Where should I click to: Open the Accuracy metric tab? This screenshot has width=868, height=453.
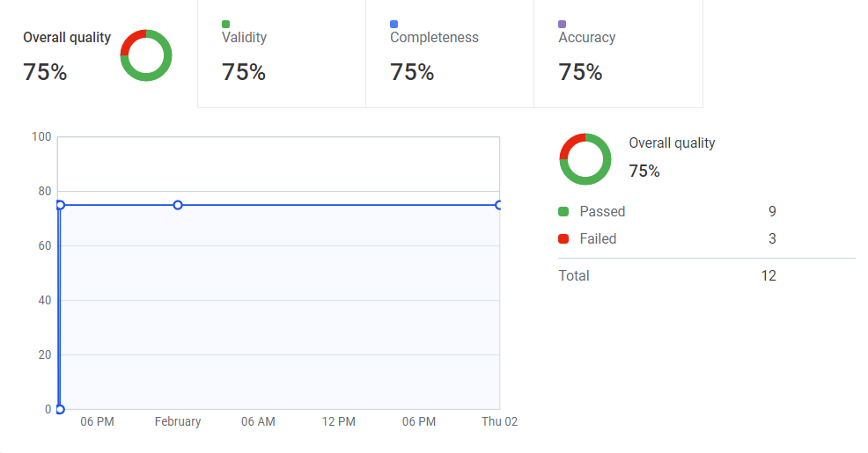617,55
